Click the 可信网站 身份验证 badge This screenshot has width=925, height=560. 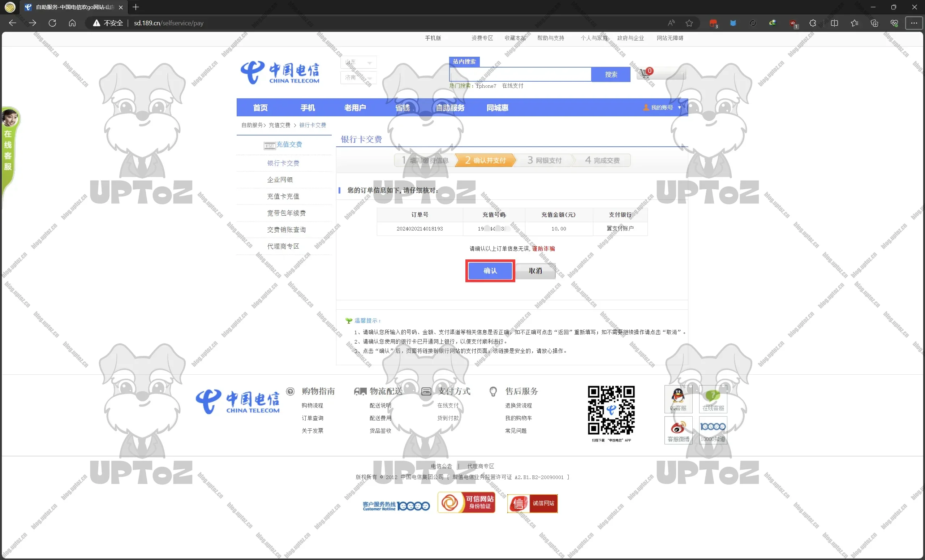pos(466,502)
